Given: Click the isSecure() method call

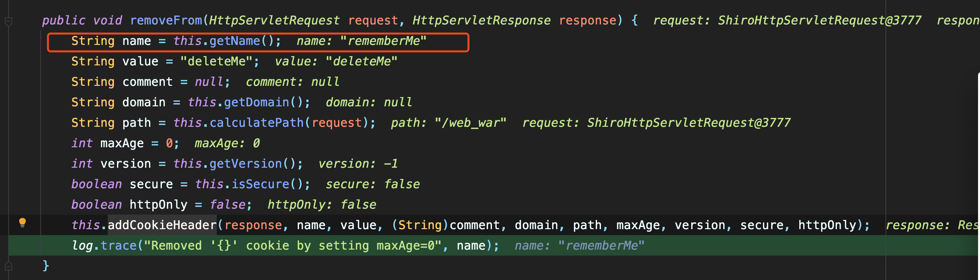Looking at the screenshot, I should click(x=260, y=185).
